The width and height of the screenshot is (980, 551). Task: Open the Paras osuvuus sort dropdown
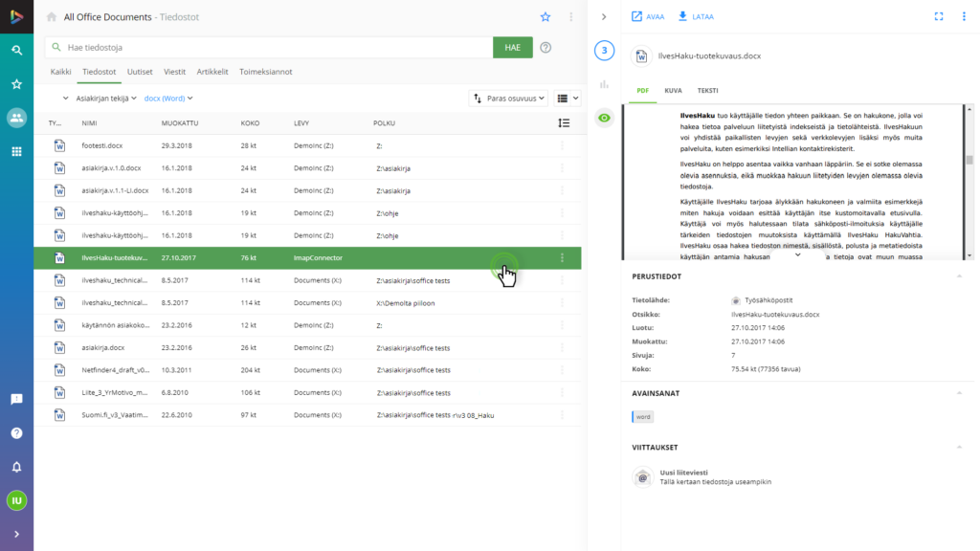509,99
